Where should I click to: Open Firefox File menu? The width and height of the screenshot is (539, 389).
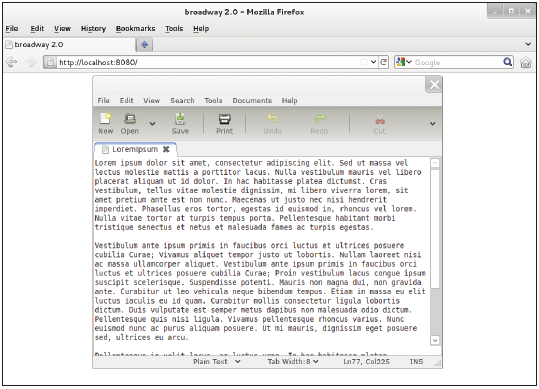12,29
